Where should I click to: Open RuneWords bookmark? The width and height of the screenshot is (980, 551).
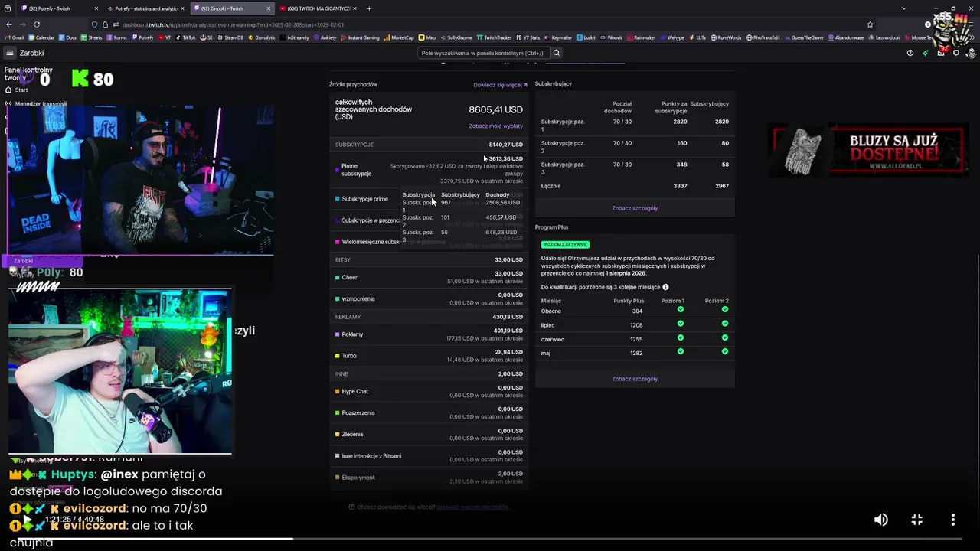tap(726, 37)
